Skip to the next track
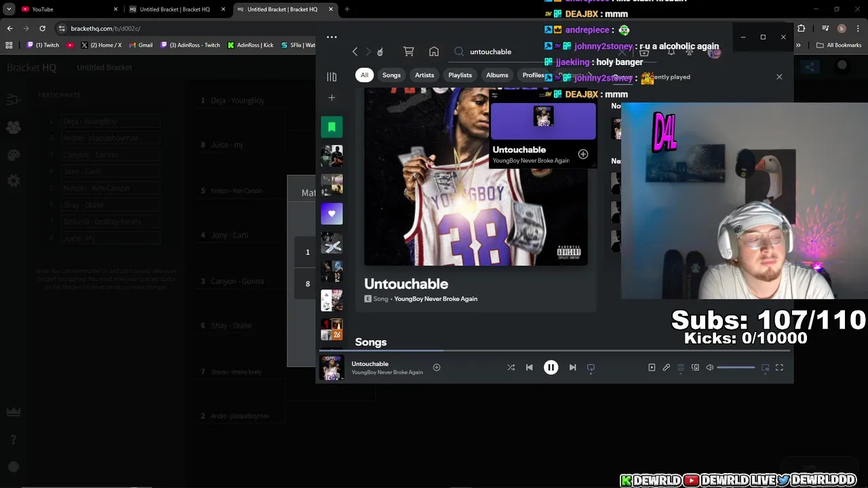This screenshot has height=488, width=868. coord(572,367)
